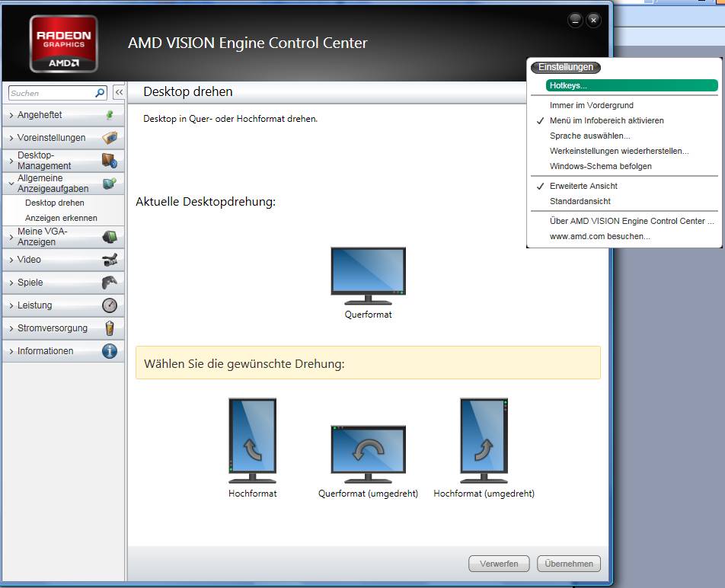
Task: Click the green pin icon beside Angeheftet
Action: click(x=110, y=115)
